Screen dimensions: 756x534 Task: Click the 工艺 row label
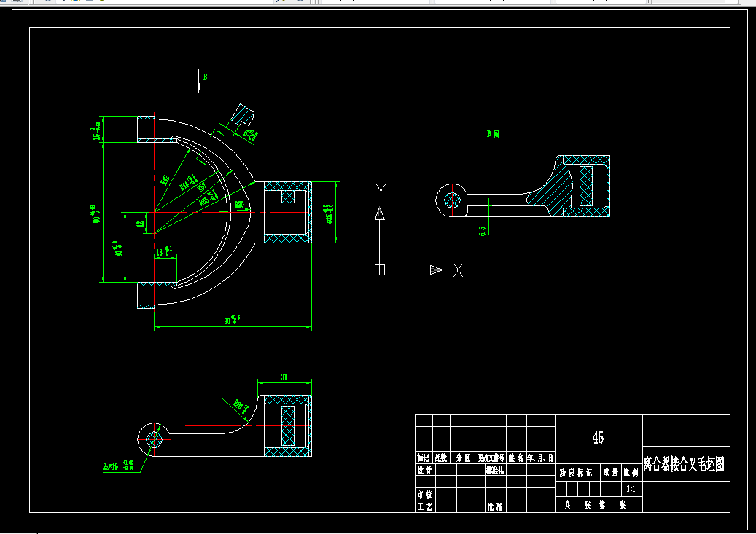pos(425,506)
